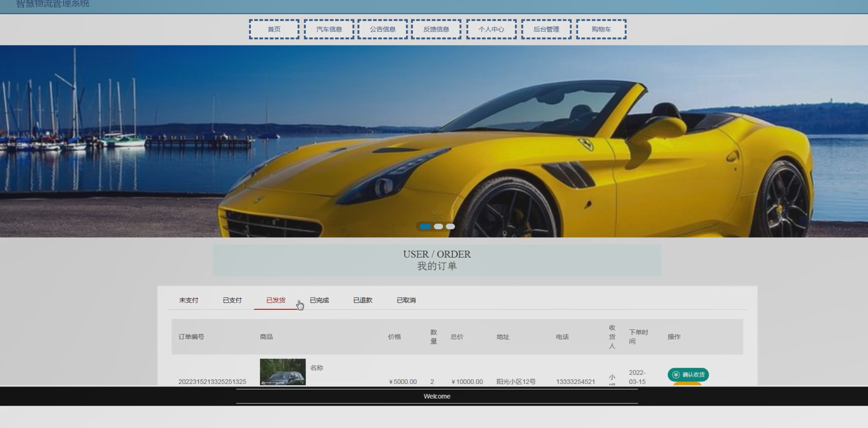The image size is (868, 428).
Task: Switch to 已取消 orders tab
Action: [x=406, y=300]
